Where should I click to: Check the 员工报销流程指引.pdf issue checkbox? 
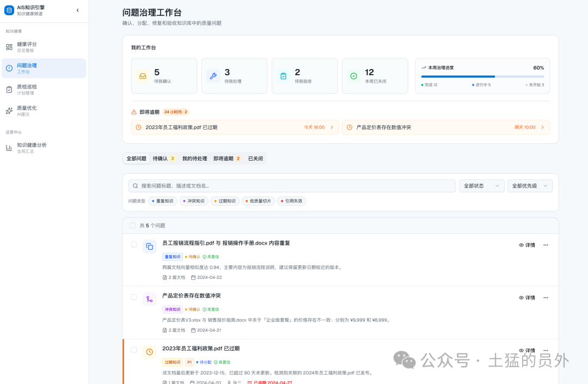click(x=134, y=245)
